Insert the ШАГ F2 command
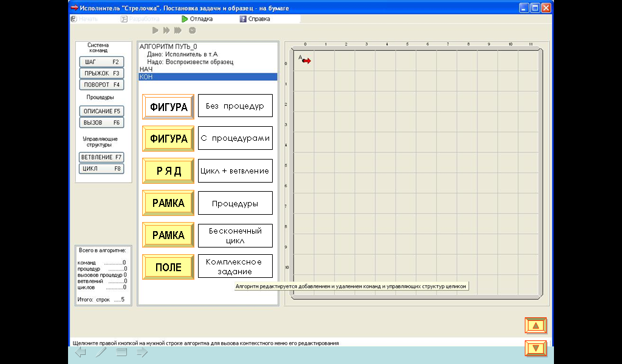Screen dimensions: 622x364 point(101,62)
